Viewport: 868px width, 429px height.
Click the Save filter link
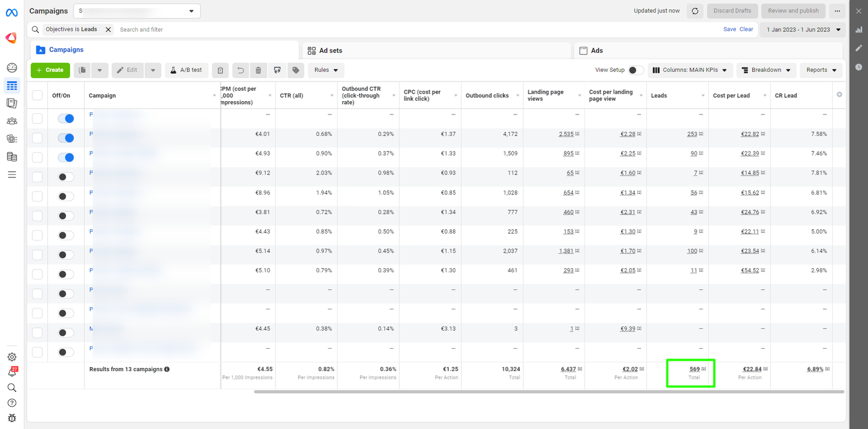[730, 29]
